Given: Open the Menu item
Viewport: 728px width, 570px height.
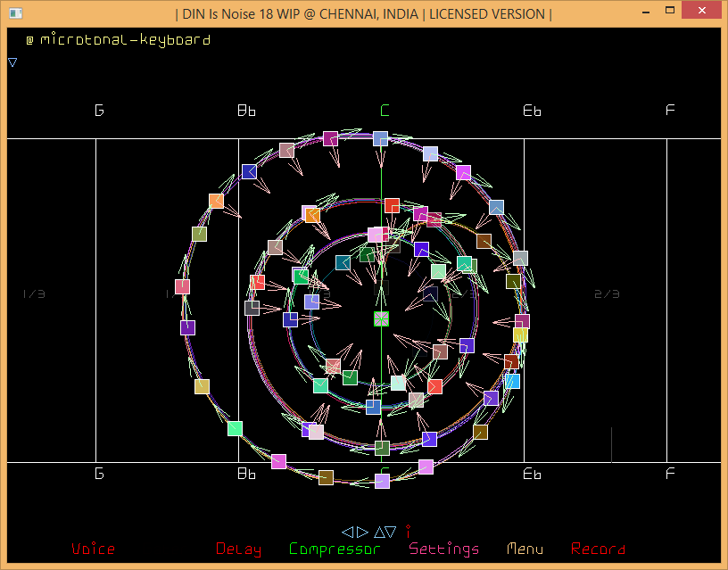Looking at the screenshot, I should [x=525, y=549].
